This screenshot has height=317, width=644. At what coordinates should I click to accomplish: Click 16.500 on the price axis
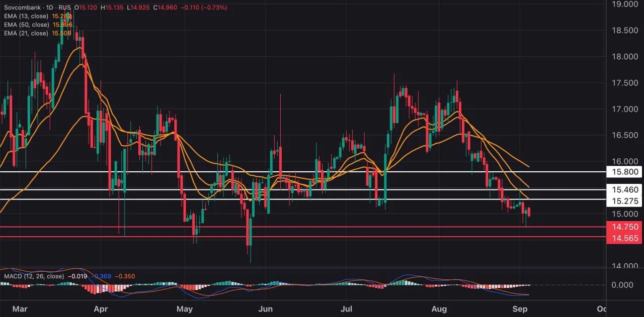(x=624, y=135)
